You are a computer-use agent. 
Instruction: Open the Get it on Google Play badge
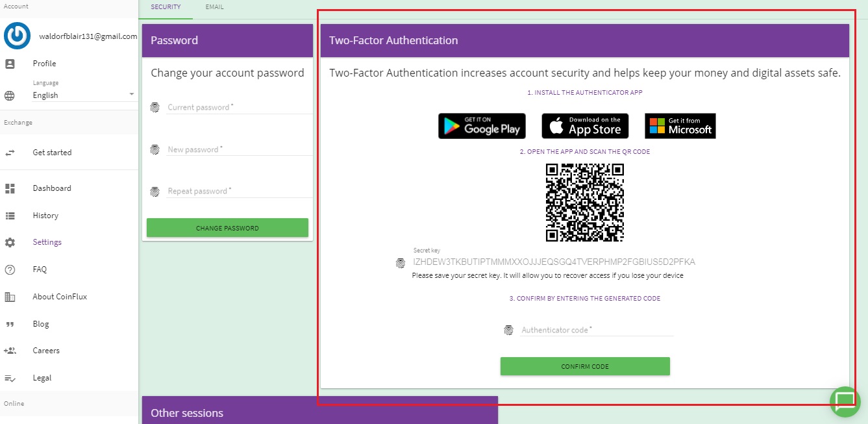pyautogui.click(x=482, y=126)
